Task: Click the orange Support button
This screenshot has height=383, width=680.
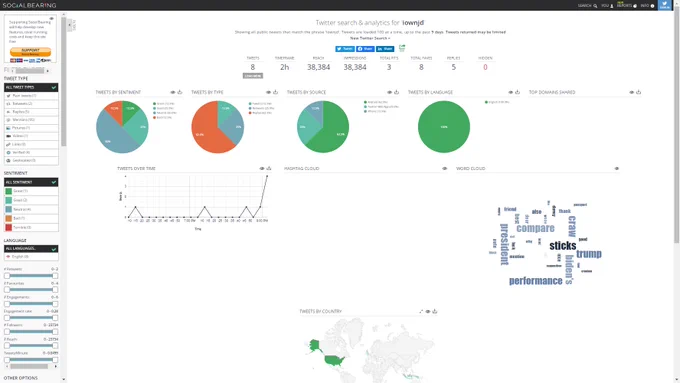Action: pyautogui.click(x=30, y=51)
